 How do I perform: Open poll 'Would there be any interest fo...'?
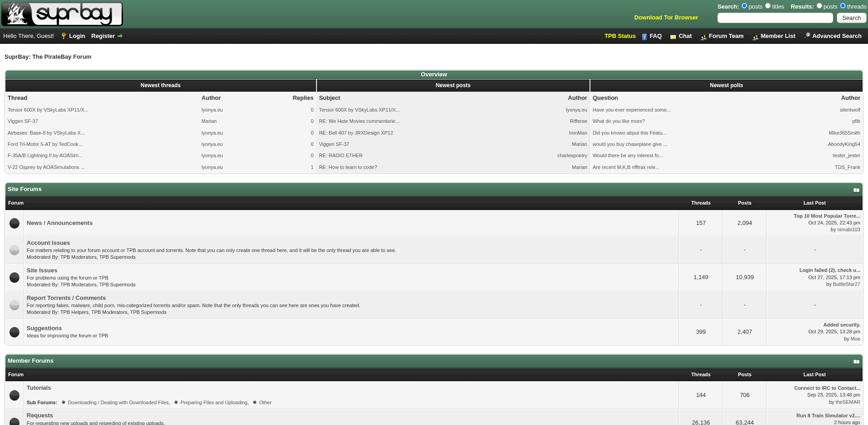628,156
